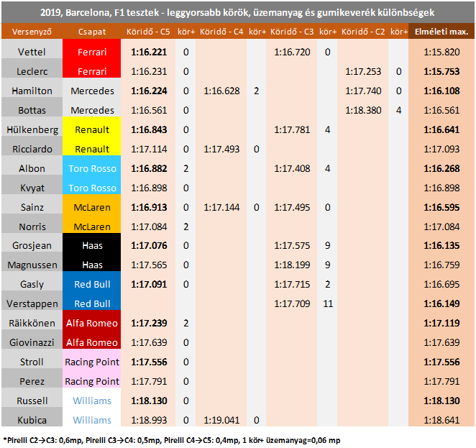Click Stroll's pink Racing Point cell
Screen dimensions: 476x448
coord(92,358)
